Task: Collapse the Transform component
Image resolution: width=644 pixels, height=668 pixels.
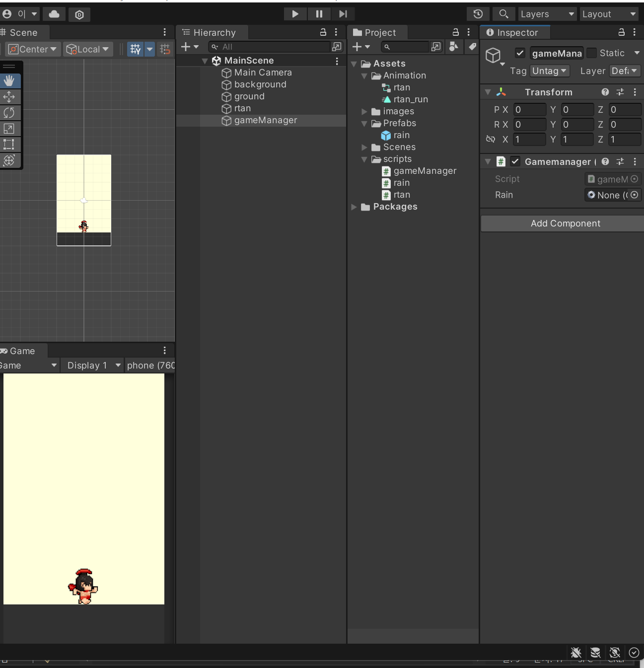Action: click(488, 92)
